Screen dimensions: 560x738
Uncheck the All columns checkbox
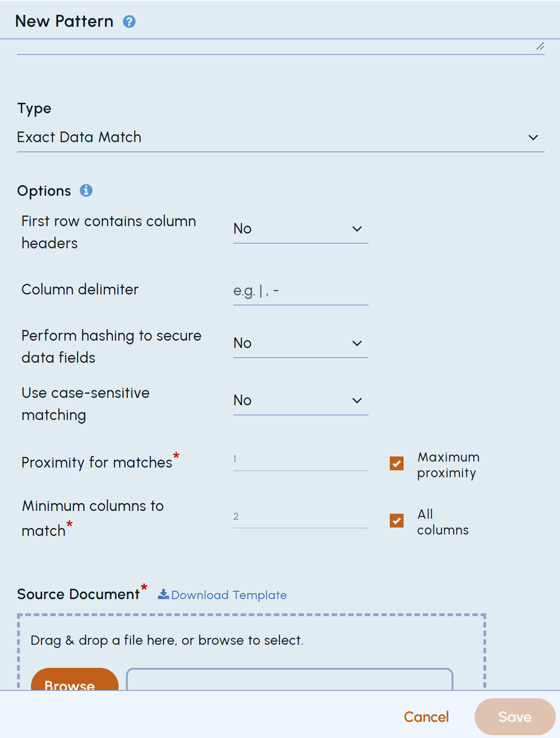coord(396,521)
